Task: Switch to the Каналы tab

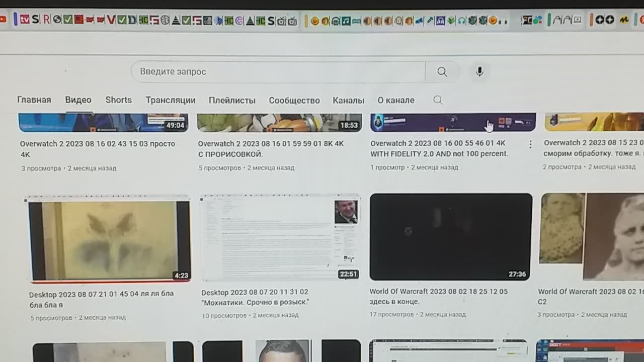Action: (x=348, y=100)
